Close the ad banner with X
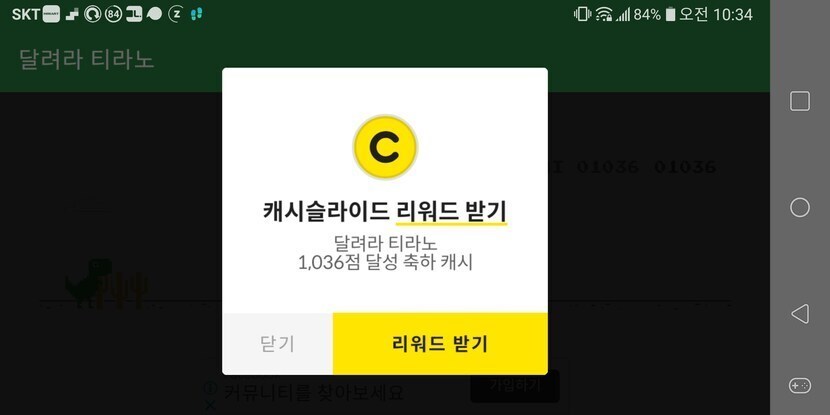 click(210, 406)
